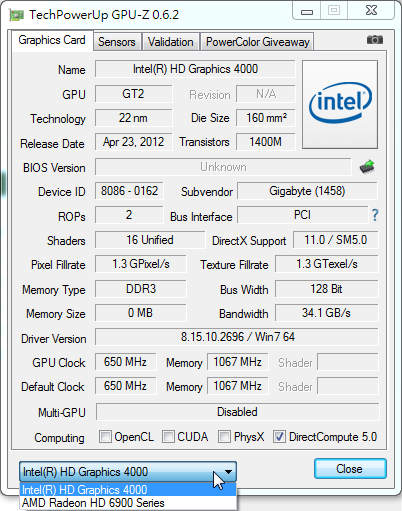Toggle the CUDA checkbox
402x511 pixels.
tap(168, 437)
